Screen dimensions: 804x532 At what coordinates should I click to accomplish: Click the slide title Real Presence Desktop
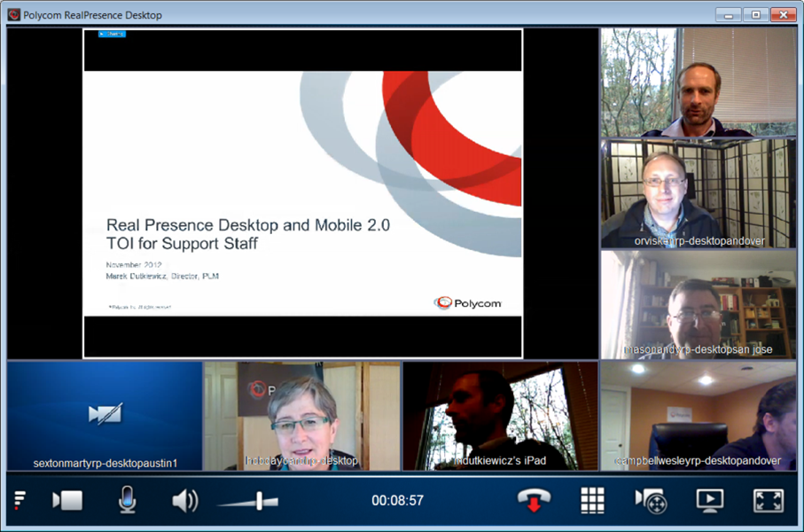click(x=247, y=234)
